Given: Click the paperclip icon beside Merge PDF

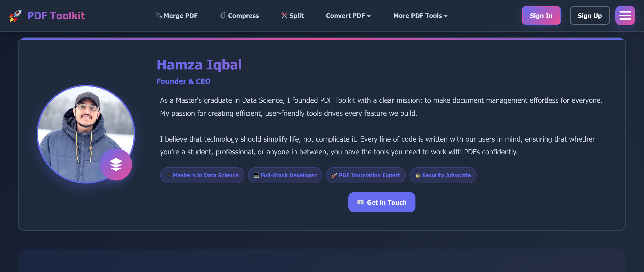Looking at the screenshot, I should pos(159,15).
